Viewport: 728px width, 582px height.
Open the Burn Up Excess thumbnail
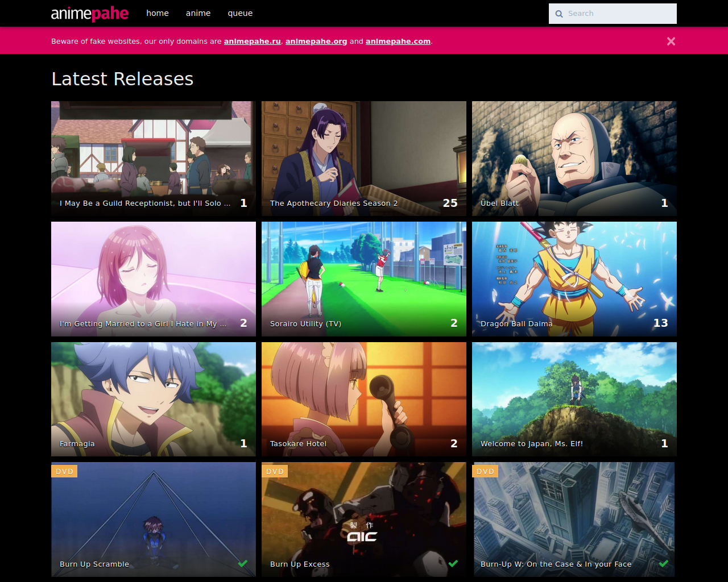click(x=364, y=519)
